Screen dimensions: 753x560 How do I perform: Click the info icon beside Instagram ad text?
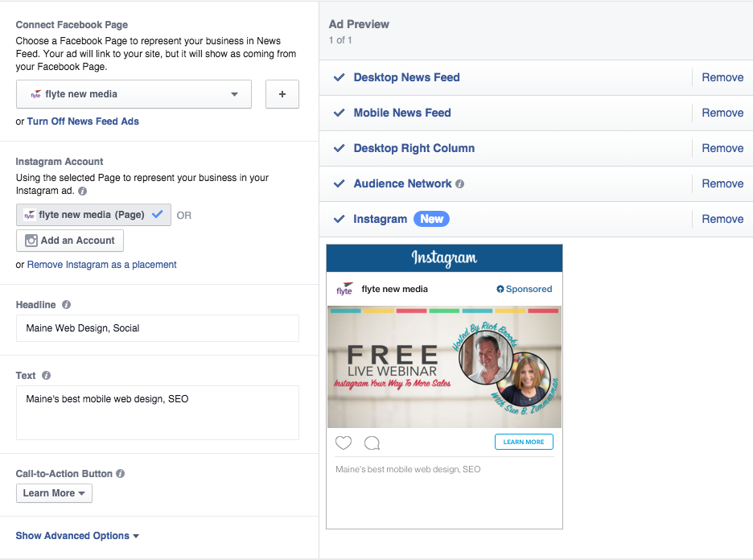(83, 191)
